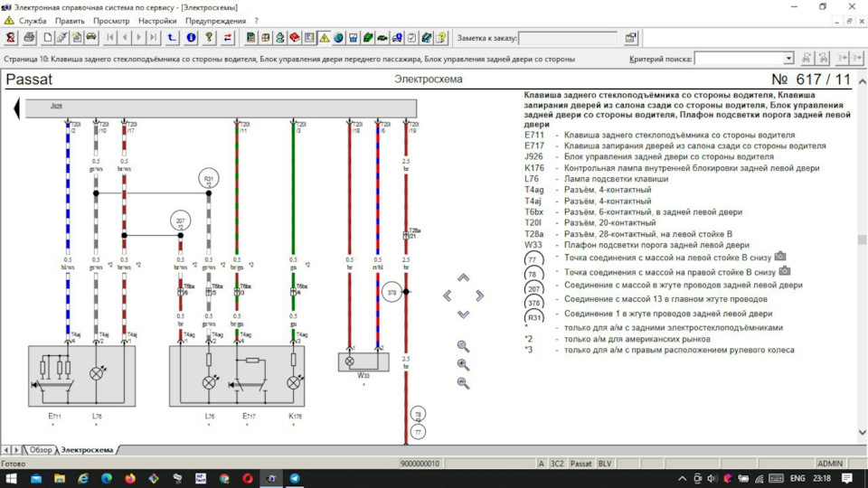Open the Служба menu
This screenshot has height=488, width=868.
(33, 21)
